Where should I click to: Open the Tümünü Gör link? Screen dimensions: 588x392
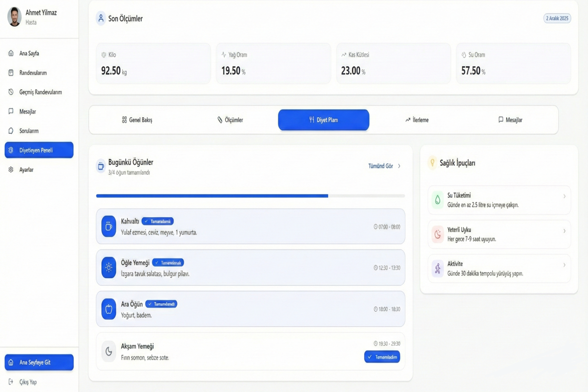pyautogui.click(x=384, y=166)
